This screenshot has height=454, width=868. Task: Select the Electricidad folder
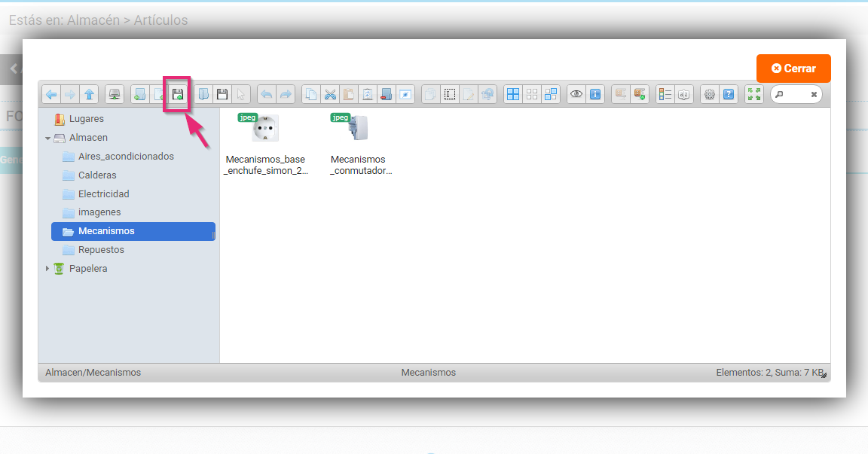click(103, 193)
